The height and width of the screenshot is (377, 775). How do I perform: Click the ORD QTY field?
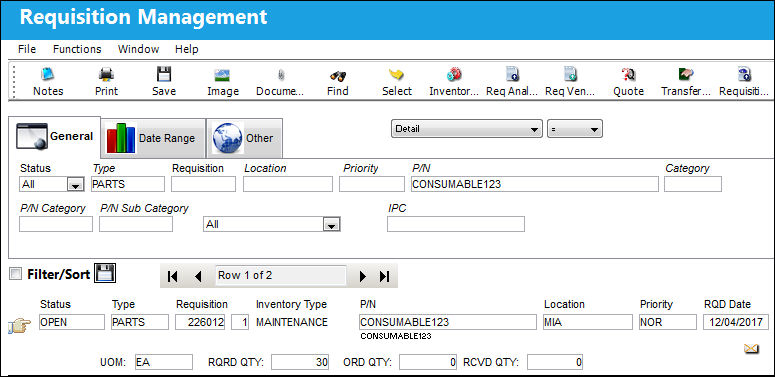(x=428, y=362)
